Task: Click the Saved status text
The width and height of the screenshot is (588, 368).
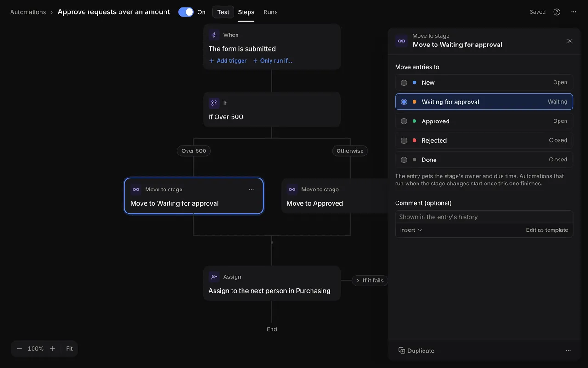Action: coord(537,12)
